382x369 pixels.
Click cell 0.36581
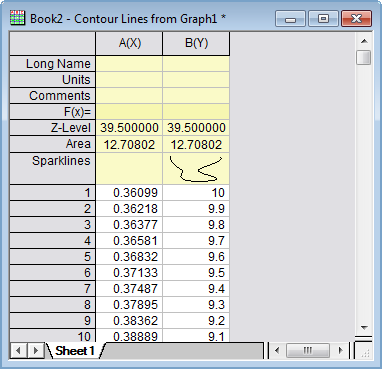pyautogui.click(x=129, y=241)
